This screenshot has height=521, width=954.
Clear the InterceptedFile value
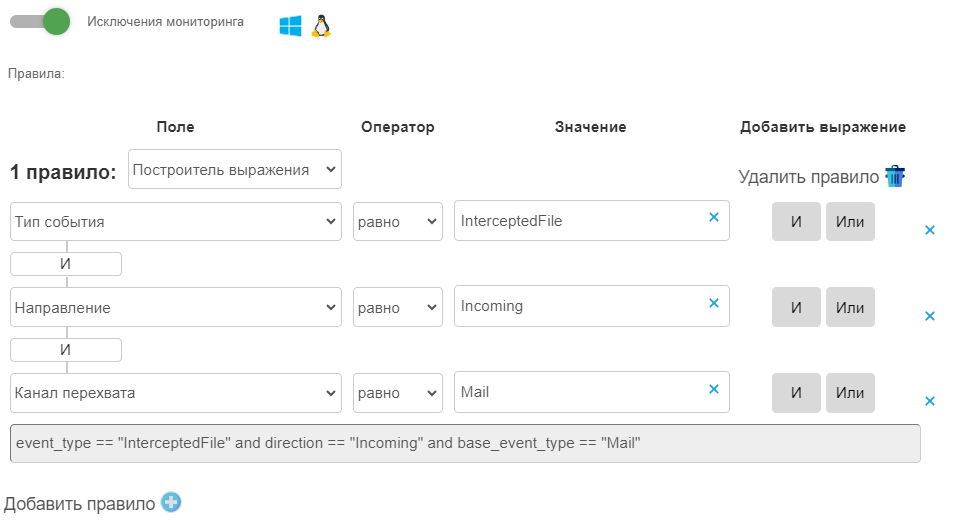[714, 217]
